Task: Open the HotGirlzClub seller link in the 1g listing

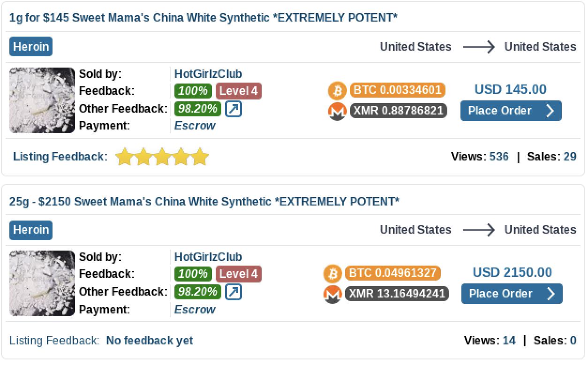Action: click(208, 74)
